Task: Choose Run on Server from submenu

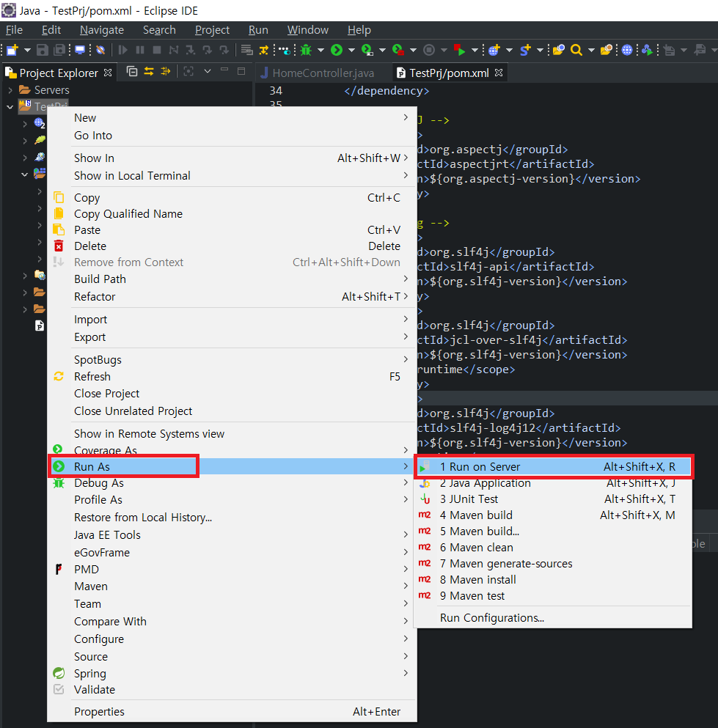Action: tap(552, 466)
